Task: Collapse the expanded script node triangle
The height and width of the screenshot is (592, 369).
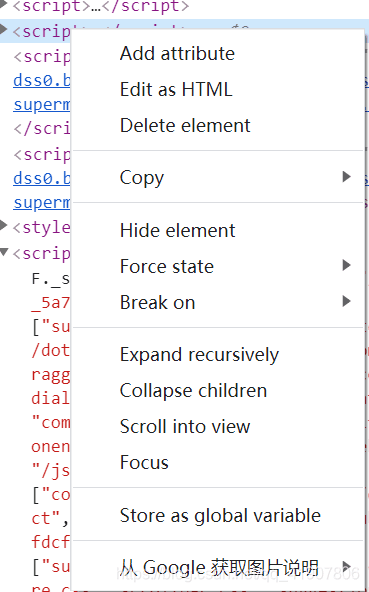Action: pyautogui.click(x=4, y=252)
